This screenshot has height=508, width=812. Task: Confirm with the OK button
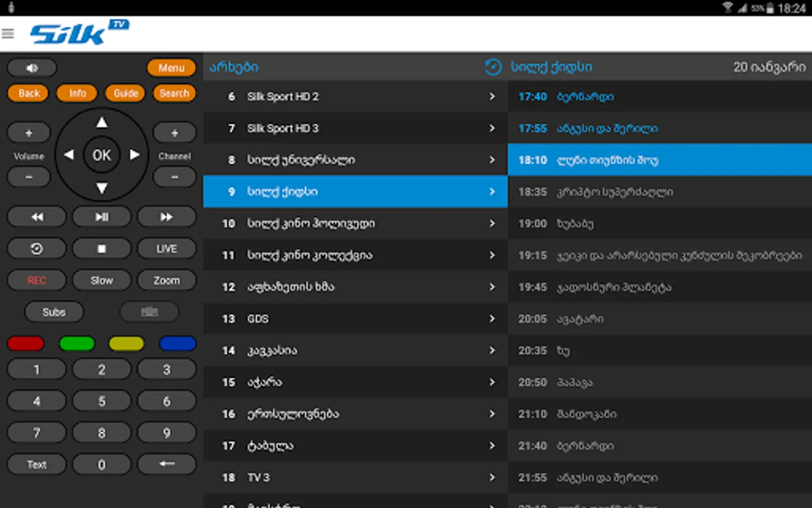pos(101,155)
